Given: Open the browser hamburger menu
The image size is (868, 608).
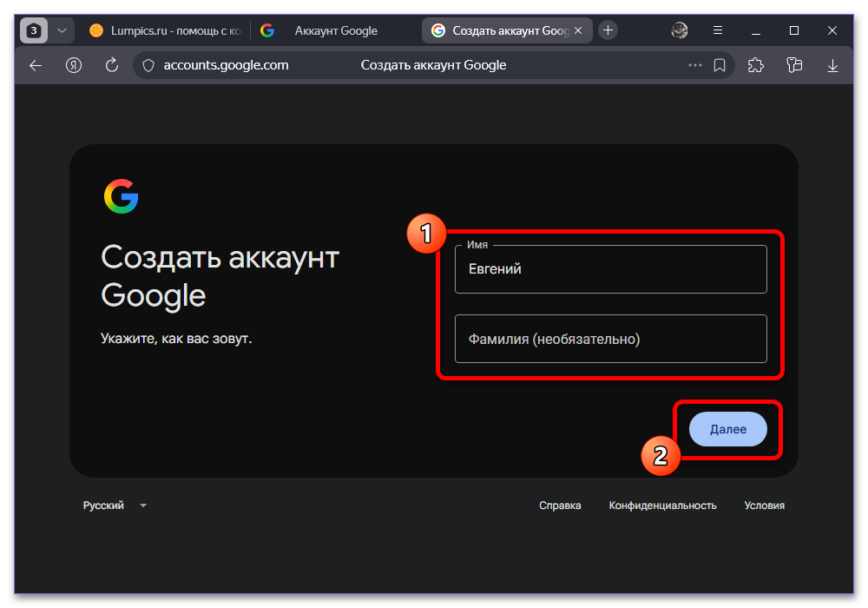Looking at the screenshot, I should (718, 30).
